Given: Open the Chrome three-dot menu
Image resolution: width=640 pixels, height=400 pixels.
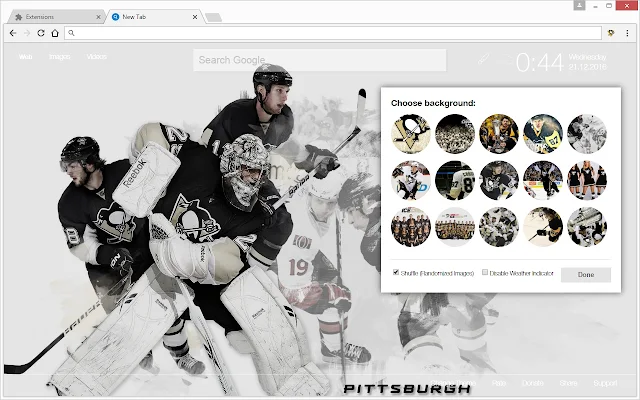Looking at the screenshot, I should point(627,33).
